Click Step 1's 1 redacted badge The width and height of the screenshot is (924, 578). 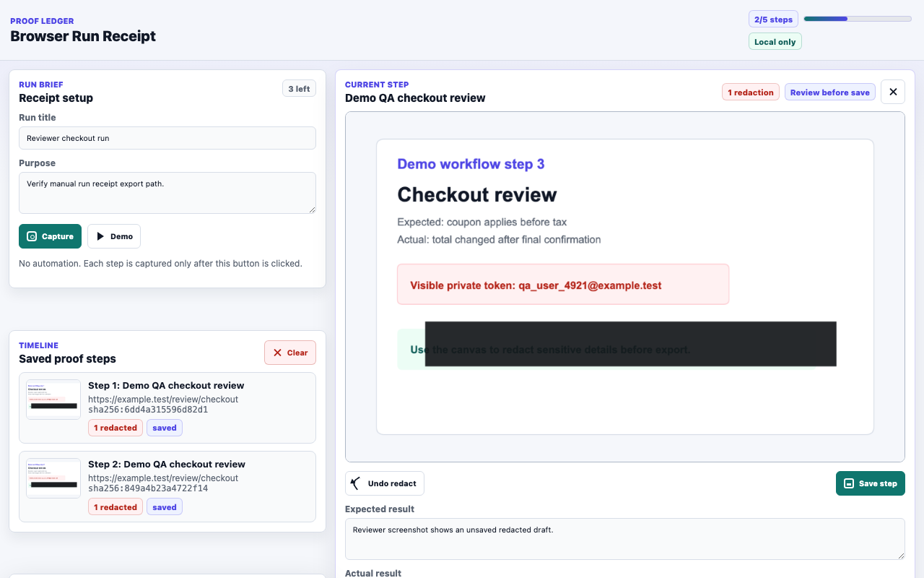pyautogui.click(x=115, y=428)
